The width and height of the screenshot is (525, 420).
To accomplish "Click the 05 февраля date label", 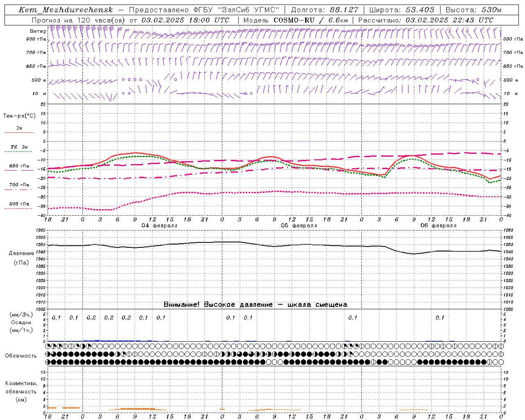I will tap(299, 226).
